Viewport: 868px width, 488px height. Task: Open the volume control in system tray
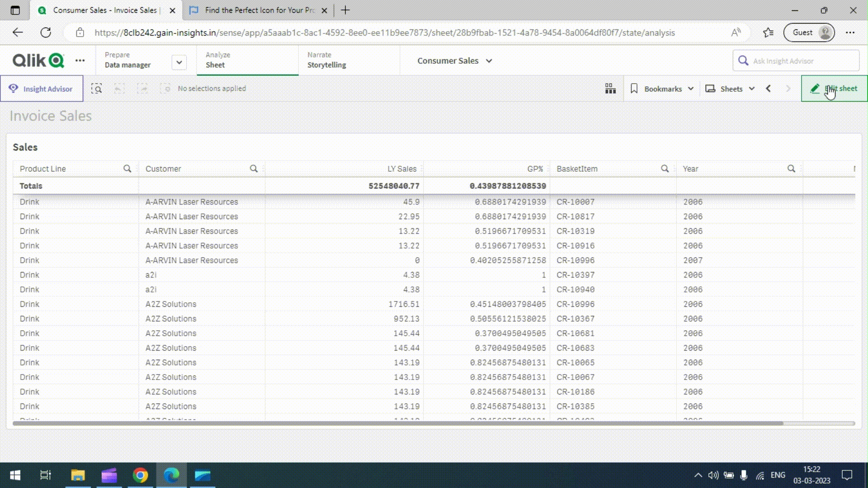pyautogui.click(x=713, y=475)
